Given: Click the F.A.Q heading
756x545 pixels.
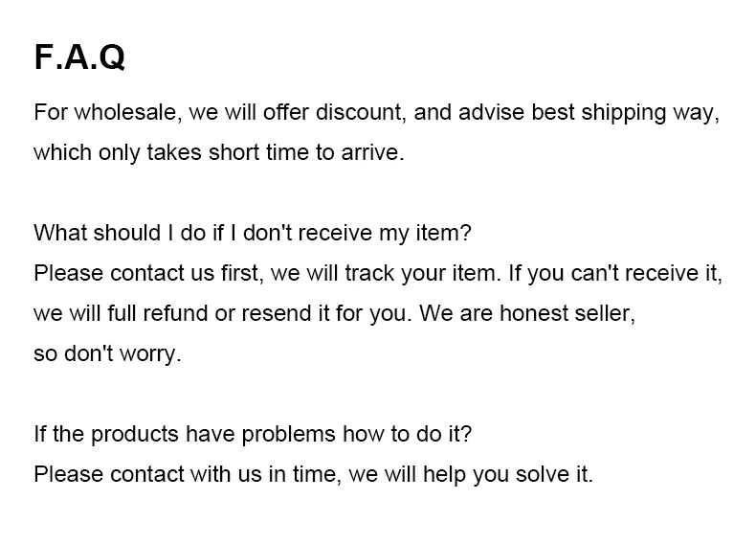Looking at the screenshot, I should coord(79,57).
